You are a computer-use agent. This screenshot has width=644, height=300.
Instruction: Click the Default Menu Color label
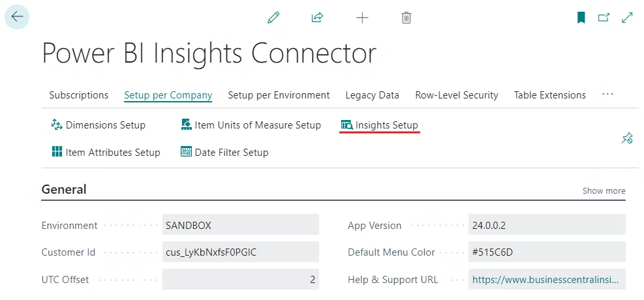coord(391,252)
